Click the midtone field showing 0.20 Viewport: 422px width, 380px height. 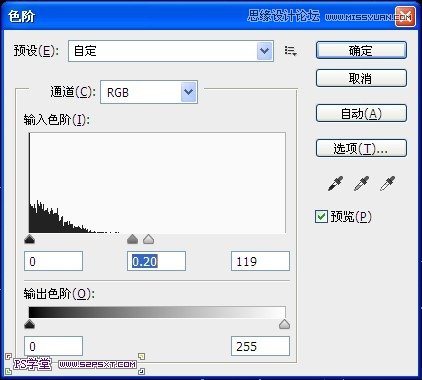[x=156, y=261]
